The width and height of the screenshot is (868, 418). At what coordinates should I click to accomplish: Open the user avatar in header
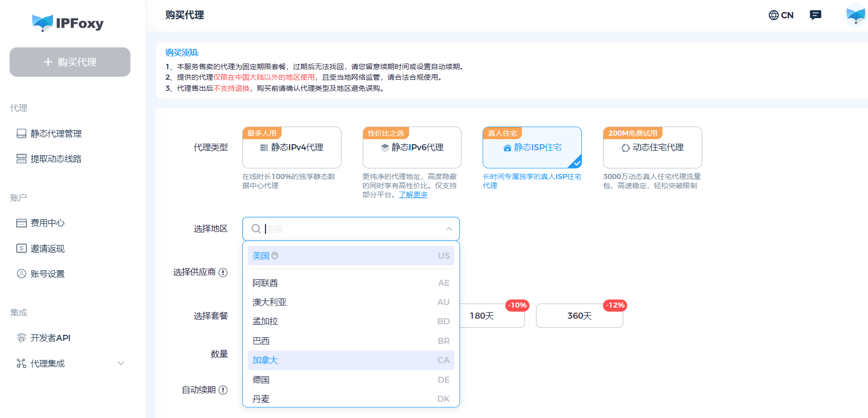coord(855,15)
